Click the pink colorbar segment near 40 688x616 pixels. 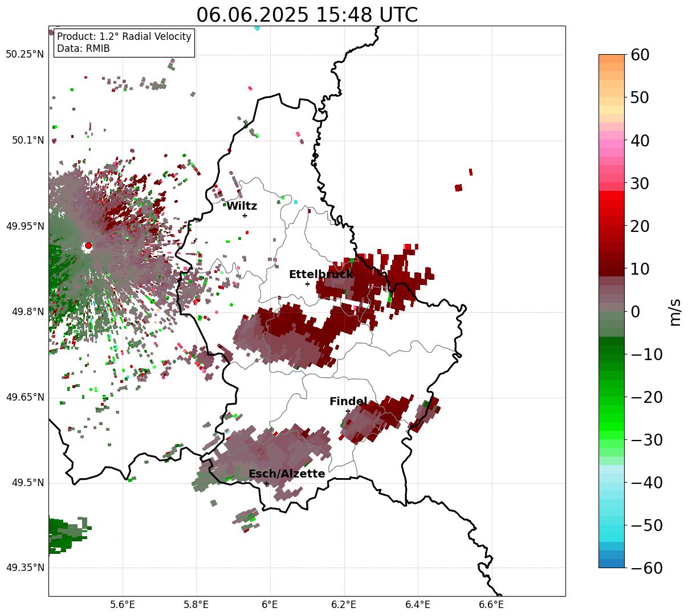click(612, 140)
